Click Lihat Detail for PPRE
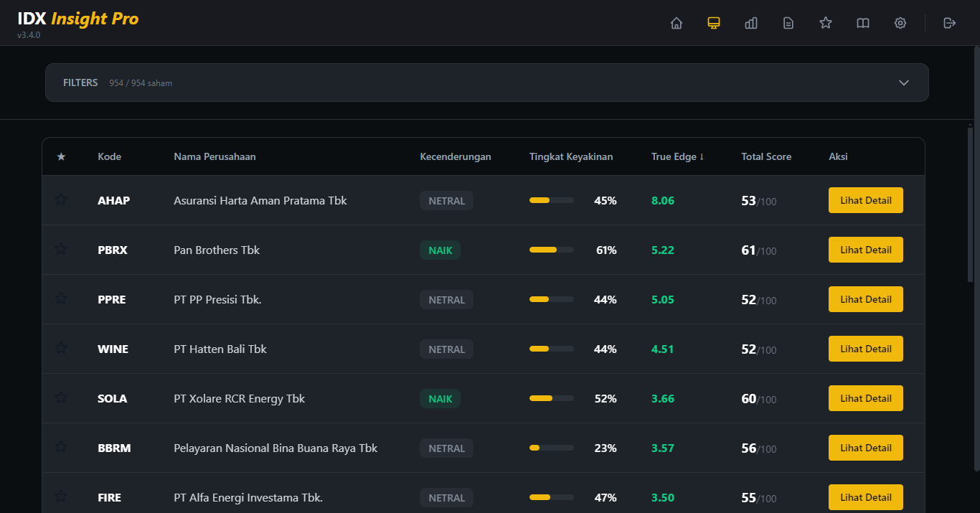 coord(865,299)
